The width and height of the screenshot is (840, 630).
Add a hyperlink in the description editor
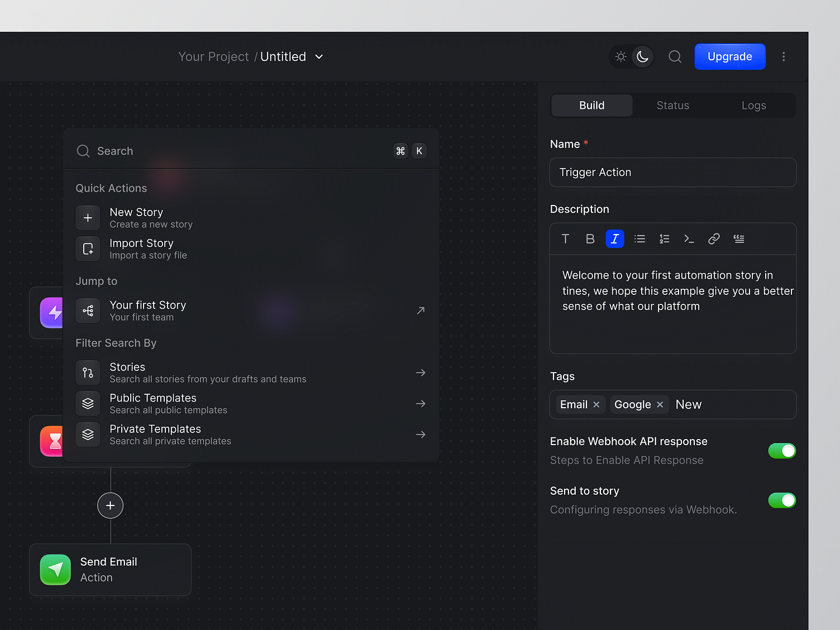(714, 238)
